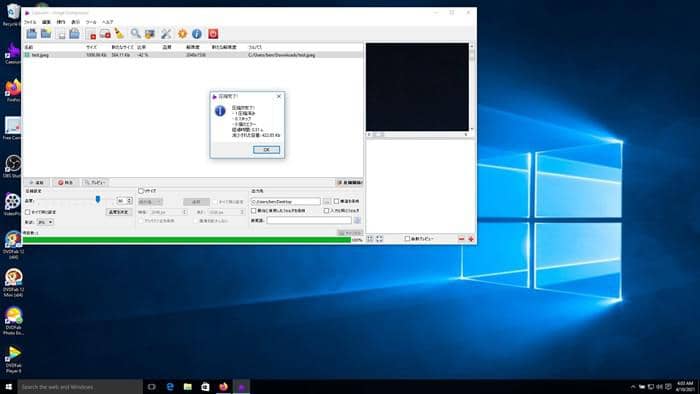Click the broom toolbar icon
The height and width of the screenshot is (394, 700).
[119, 33]
